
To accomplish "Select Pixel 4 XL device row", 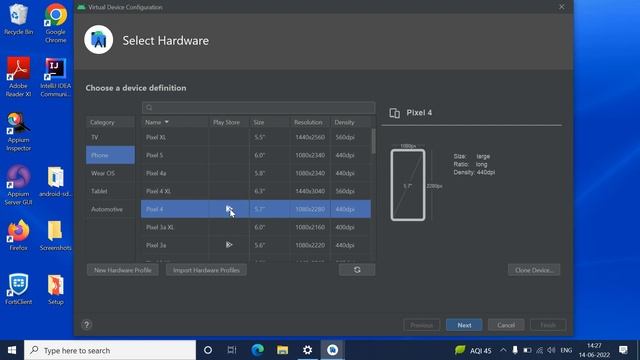I will (256, 191).
